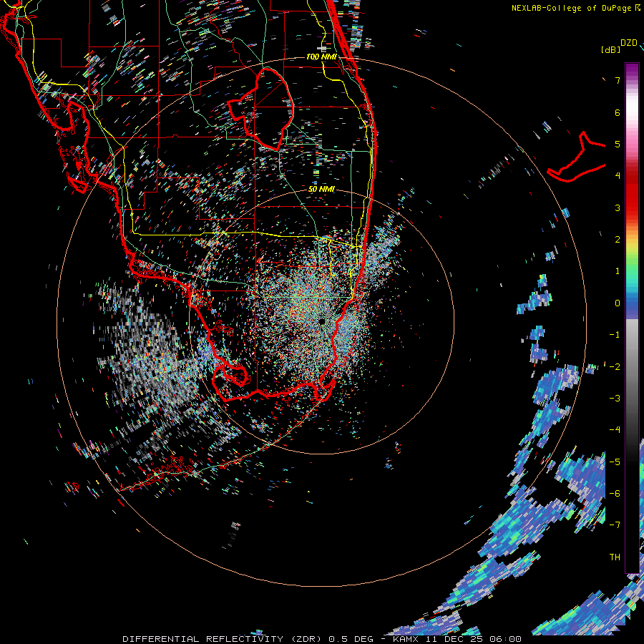The height and width of the screenshot is (644, 644).
Task: Click the purple top of color bar
Action: pyautogui.click(x=632, y=70)
